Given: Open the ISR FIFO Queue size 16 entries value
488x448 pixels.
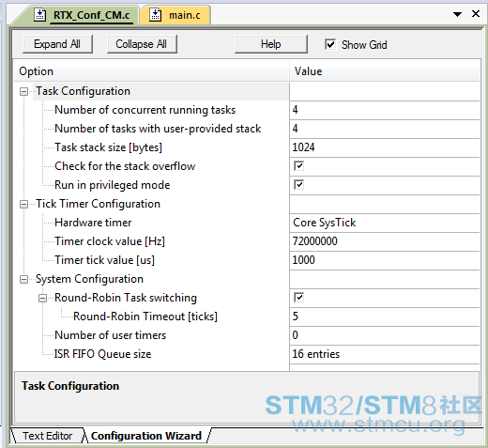Looking at the screenshot, I should click(x=385, y=354).
